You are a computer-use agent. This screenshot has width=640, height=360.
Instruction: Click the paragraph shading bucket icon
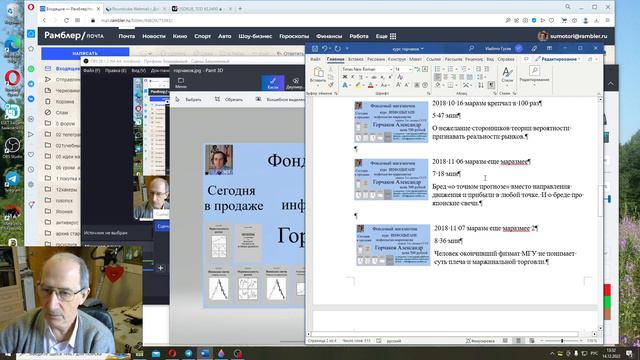pyautogui.click(x=437, y=85)
